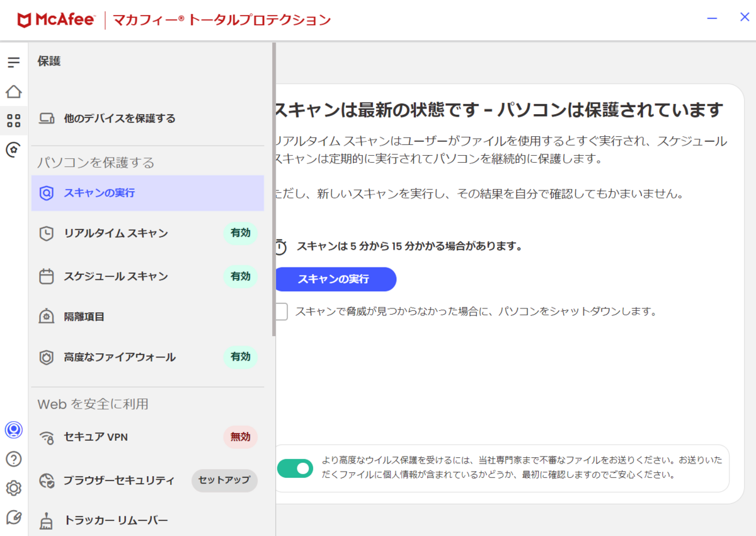Open the help question mark icon
The width and height of the screenshot is (756, 536).
(x=14, y=459)
